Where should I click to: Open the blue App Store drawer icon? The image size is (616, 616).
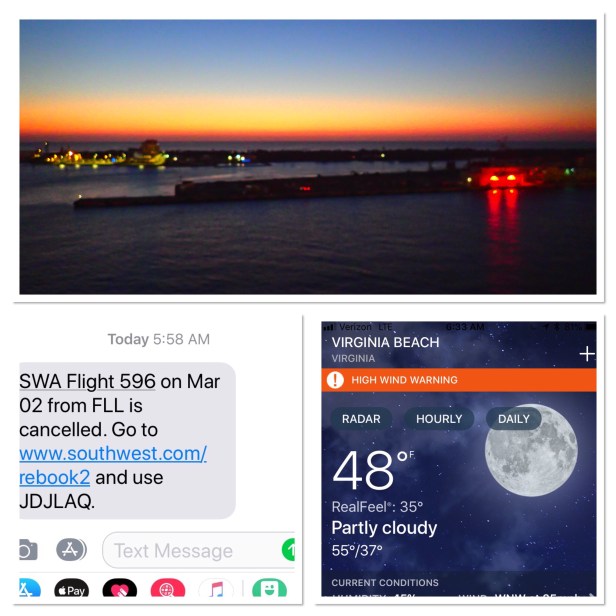click(29, 588)
